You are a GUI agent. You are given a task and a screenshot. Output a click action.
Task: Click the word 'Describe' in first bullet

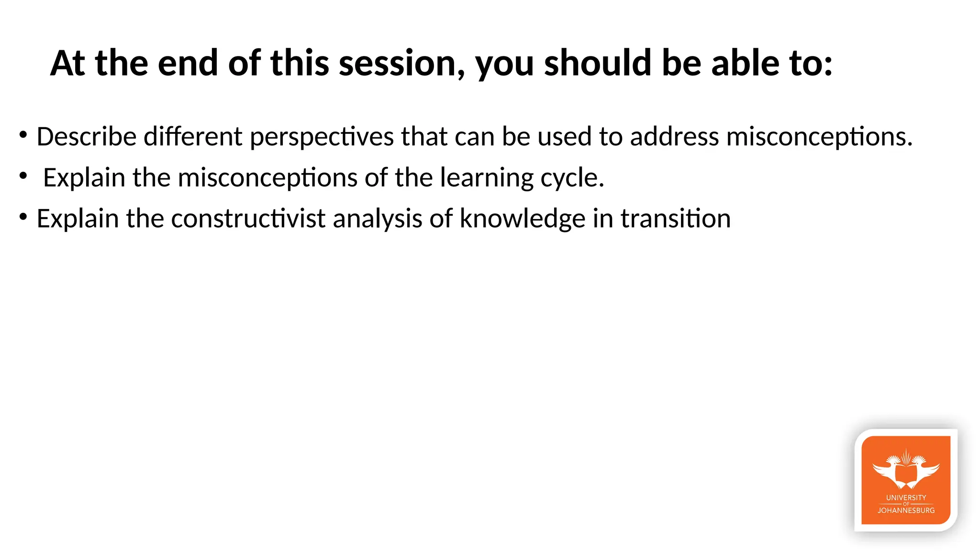[87, 136]
